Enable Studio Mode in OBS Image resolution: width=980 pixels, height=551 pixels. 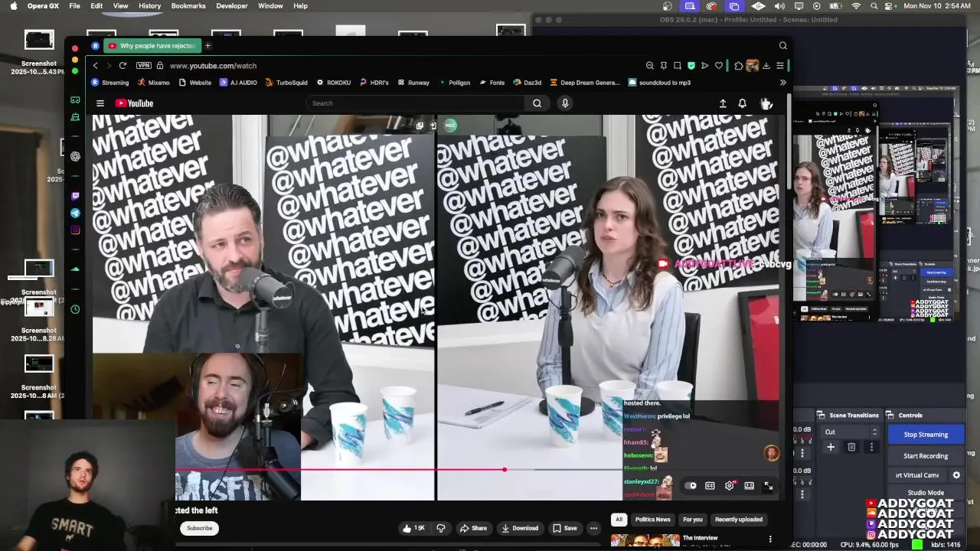[926, 493]
